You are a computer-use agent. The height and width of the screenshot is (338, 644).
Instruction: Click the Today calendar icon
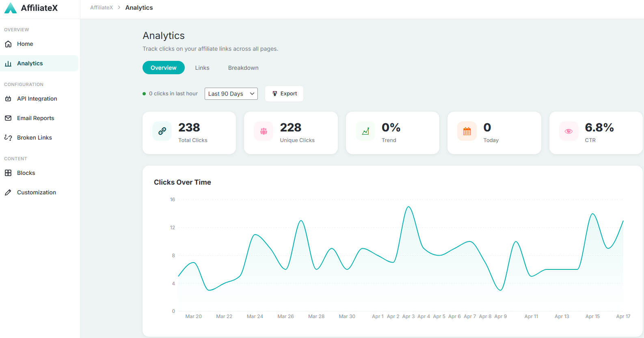click(x=467, y=131)
